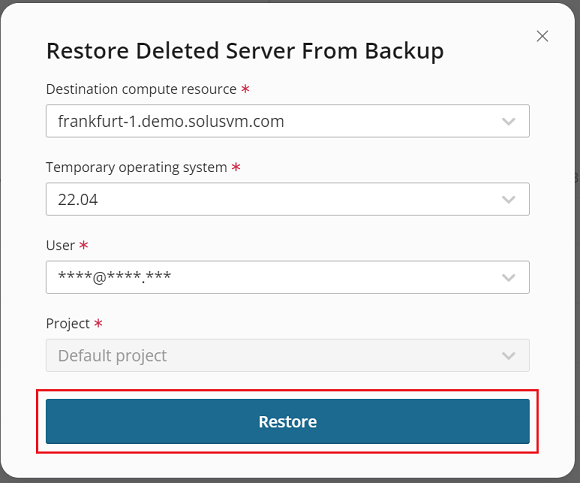
Task: Click the Temporary operating system label
Action: pos(136,167)
